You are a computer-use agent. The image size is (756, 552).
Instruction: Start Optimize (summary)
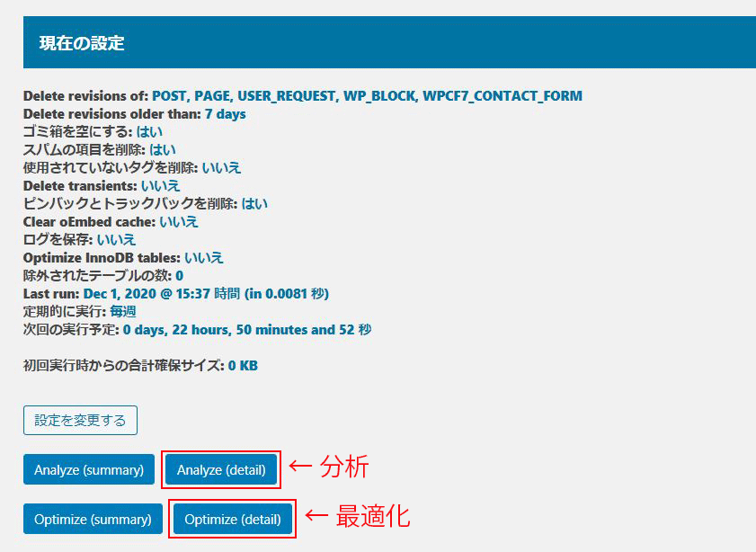[93, 520]
